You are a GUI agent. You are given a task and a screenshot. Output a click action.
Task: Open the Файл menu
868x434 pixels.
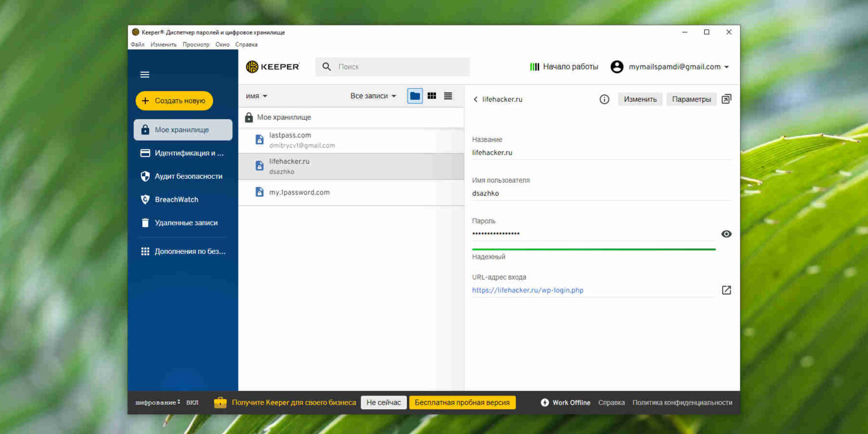[137, 45]
